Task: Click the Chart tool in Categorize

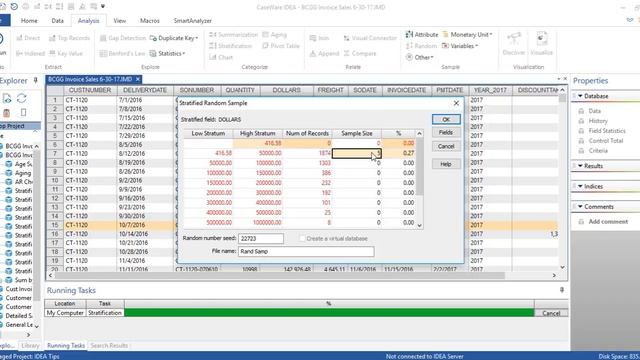Action: (x=221, y=57)
